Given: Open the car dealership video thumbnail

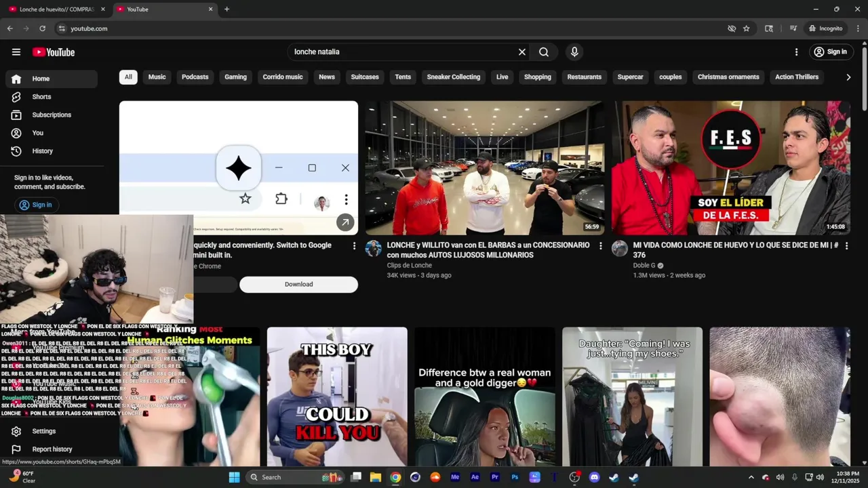Looking at the screenshot, I should (x=485, y=168).
